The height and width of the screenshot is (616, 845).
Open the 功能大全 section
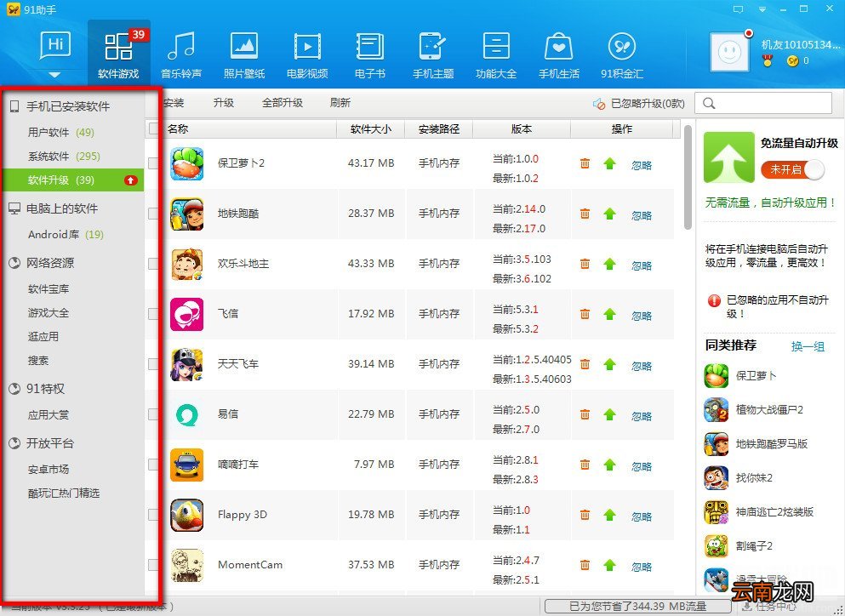click(x=496, y=54)
